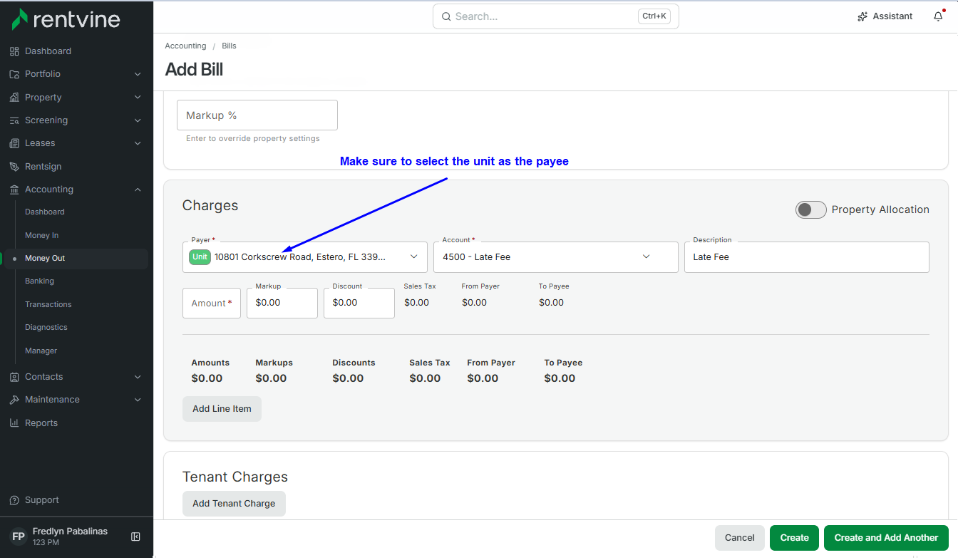The width and height of the screenshot is (958, 560).
Task: Click the Support label in the sidebar
Action: click(x=42, y=500)
